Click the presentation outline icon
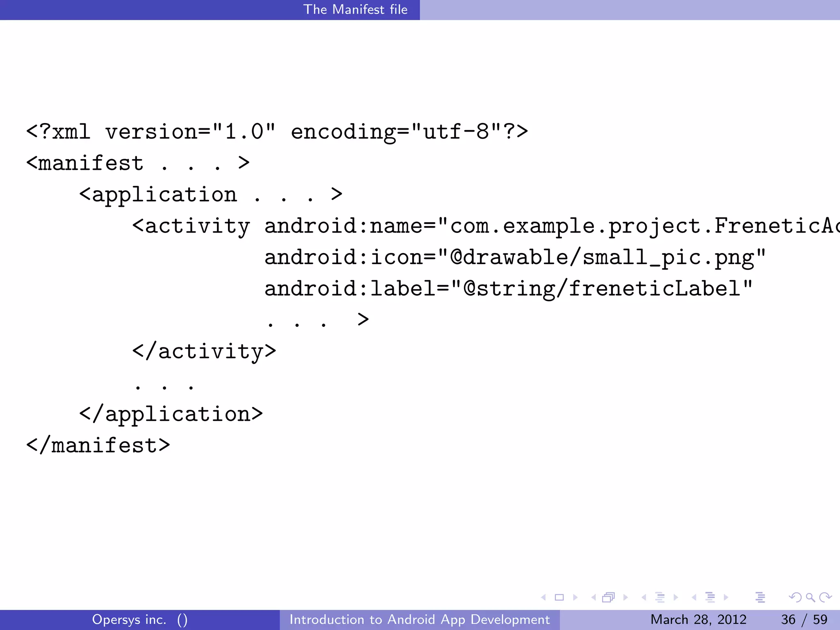Viewport: 840px width, 630px height. coord(760,598)
